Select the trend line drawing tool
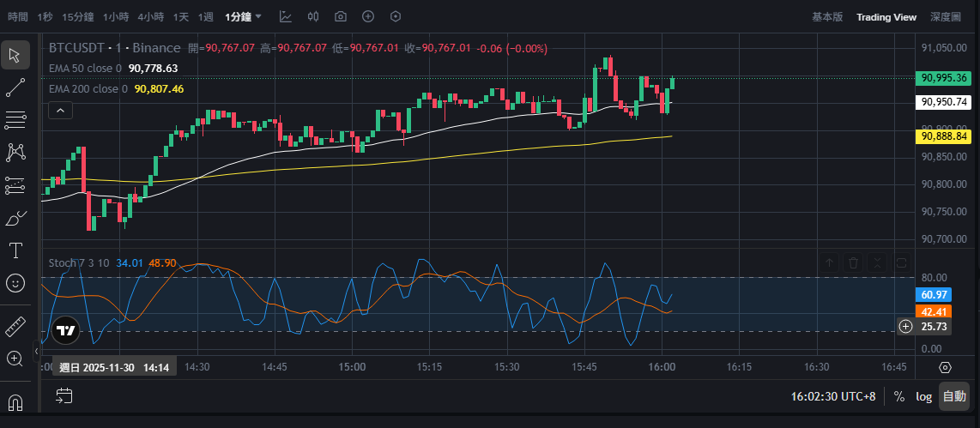Image resolution: width=980 pixels, height=428 pixels. click(15, 87)
